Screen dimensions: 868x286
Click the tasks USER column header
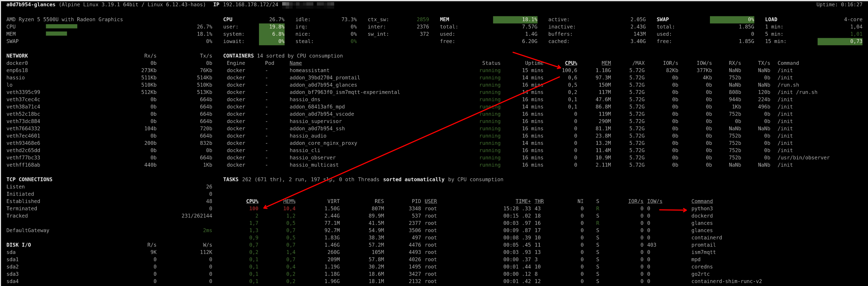pyautogui.click(x=431, y=201)
